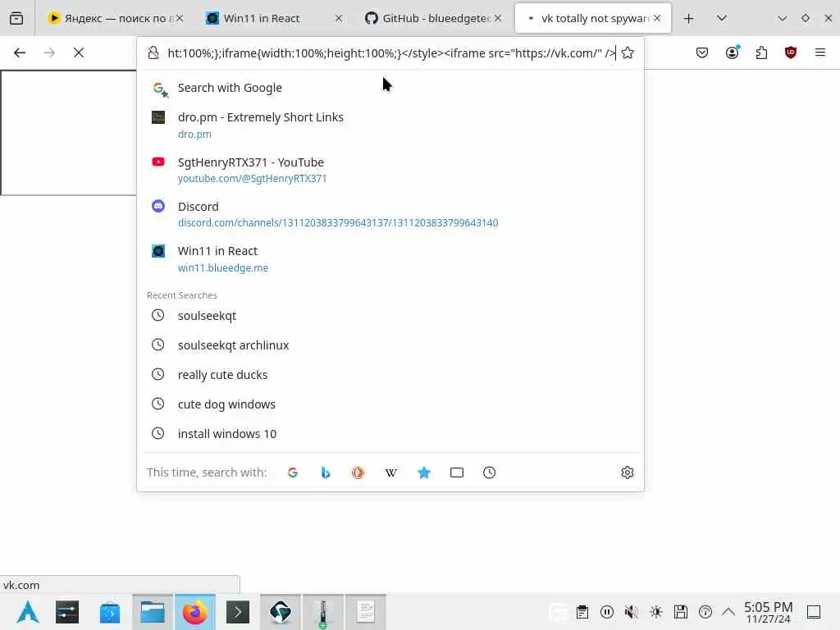Open the Firefox View icon
This screenshot has width=840, height=630.
[16, 18]
